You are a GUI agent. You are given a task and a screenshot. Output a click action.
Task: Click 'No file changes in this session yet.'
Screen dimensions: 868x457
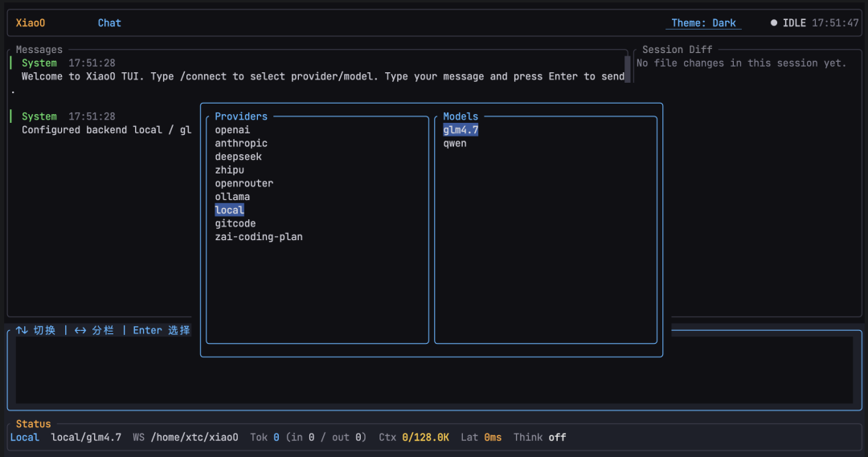(741, 63)
